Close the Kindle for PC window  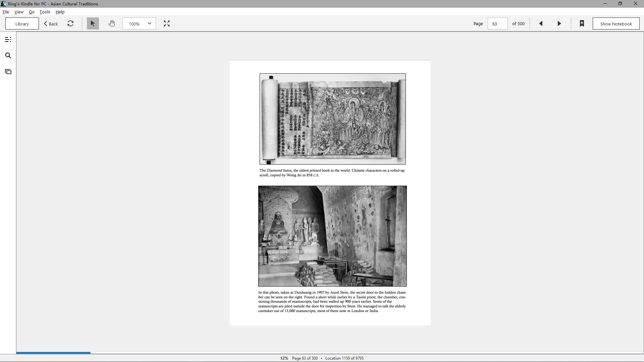(x=636, y=4)
